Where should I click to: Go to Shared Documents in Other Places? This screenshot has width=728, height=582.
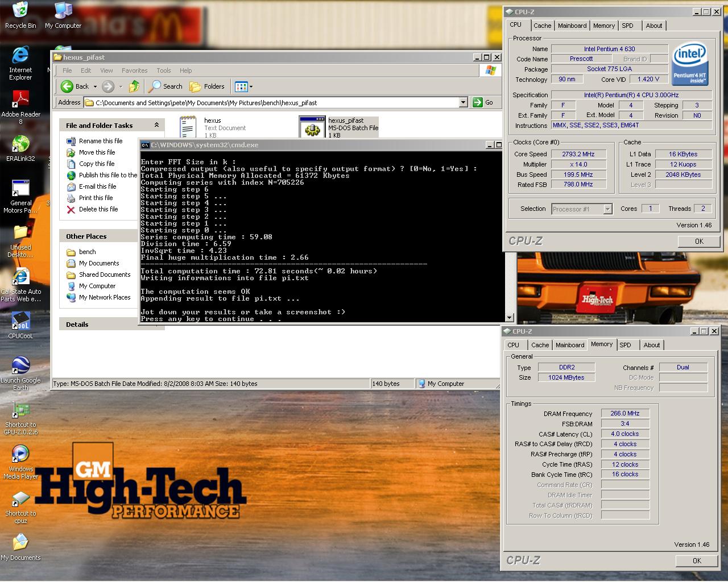98,275
